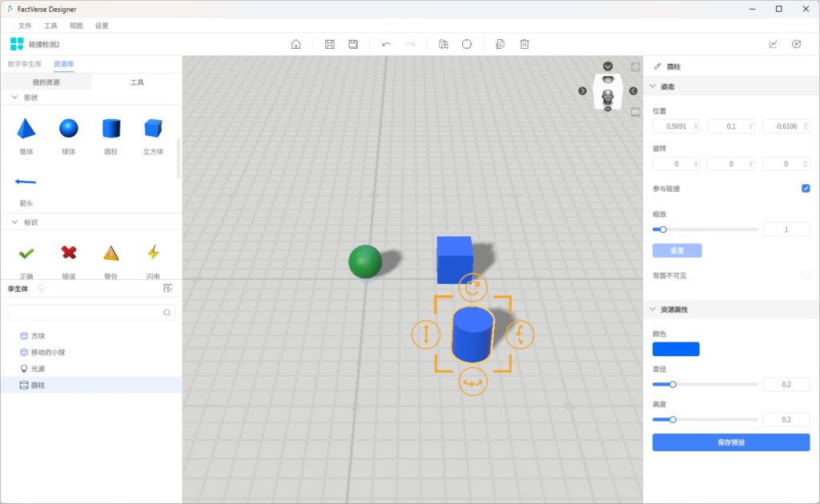Viewport: 820px width, 504px height.
Task: Click the 保存预设 button
Action: [730, 442]
